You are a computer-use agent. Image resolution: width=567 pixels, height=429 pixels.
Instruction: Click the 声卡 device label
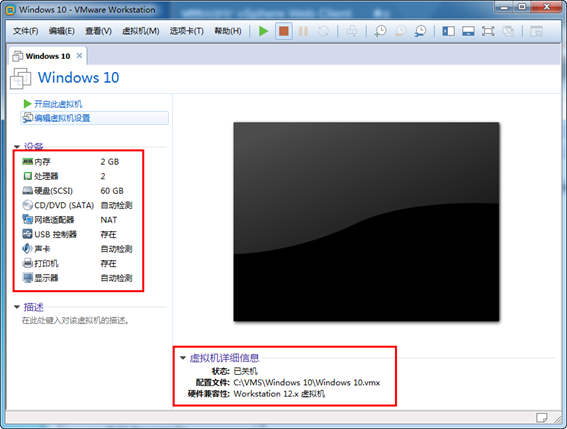point(42,249)
